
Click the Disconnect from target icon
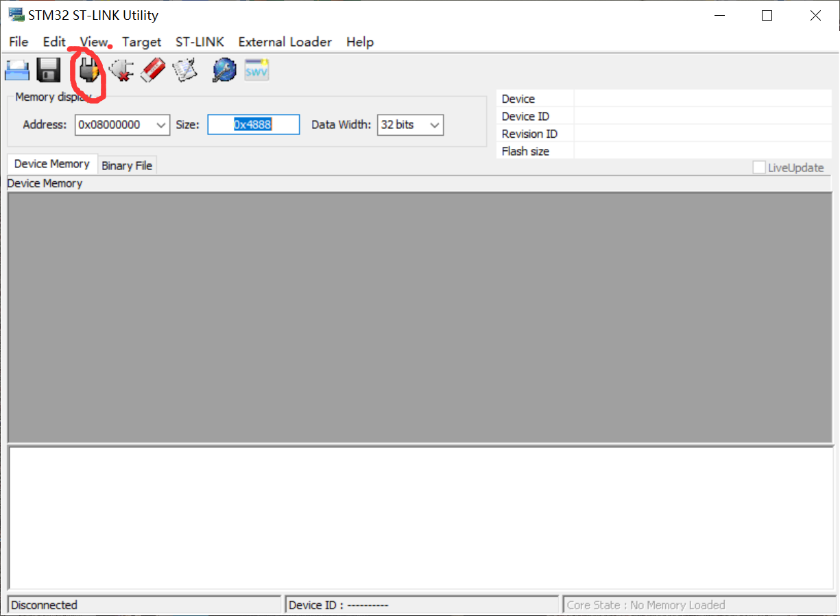point(121,70)
